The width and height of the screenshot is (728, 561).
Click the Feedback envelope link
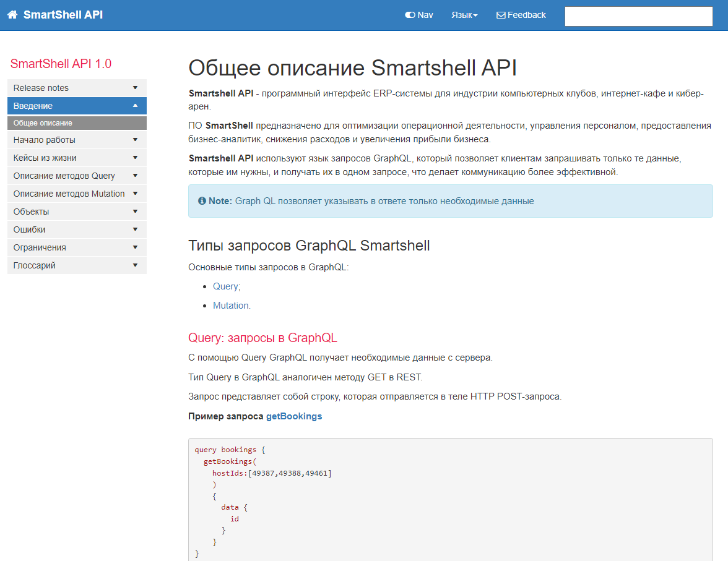pyautogui.click(x=521, y=15)
